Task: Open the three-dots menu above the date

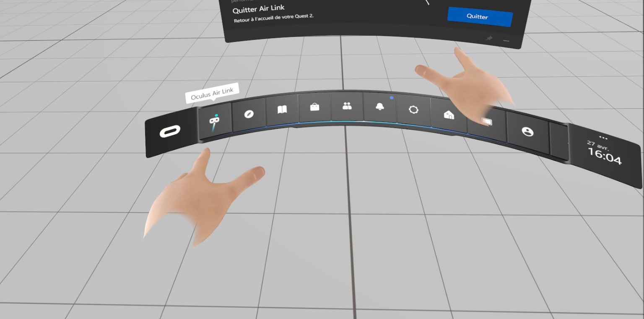Action: (x=603, y=137)
